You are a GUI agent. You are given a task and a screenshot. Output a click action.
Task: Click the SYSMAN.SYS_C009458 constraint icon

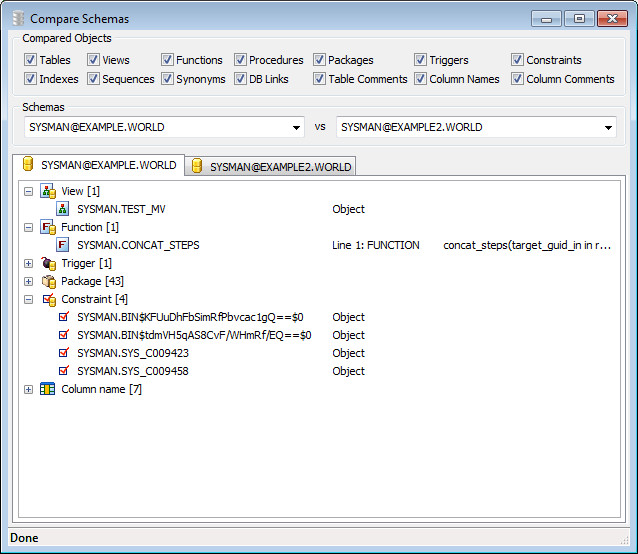(x=63, y=370)
